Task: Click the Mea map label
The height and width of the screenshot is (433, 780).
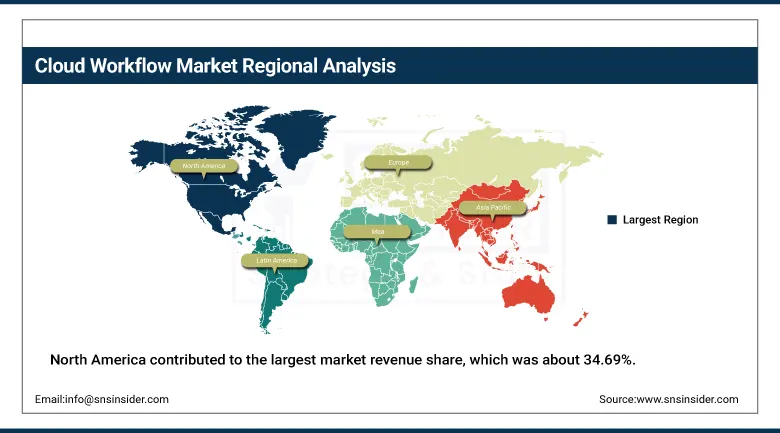Action: click(x=377, y=232)
